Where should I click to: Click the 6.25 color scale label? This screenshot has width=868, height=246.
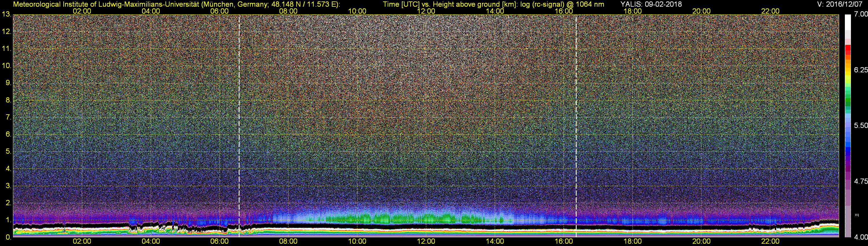[x=860, y=70]
